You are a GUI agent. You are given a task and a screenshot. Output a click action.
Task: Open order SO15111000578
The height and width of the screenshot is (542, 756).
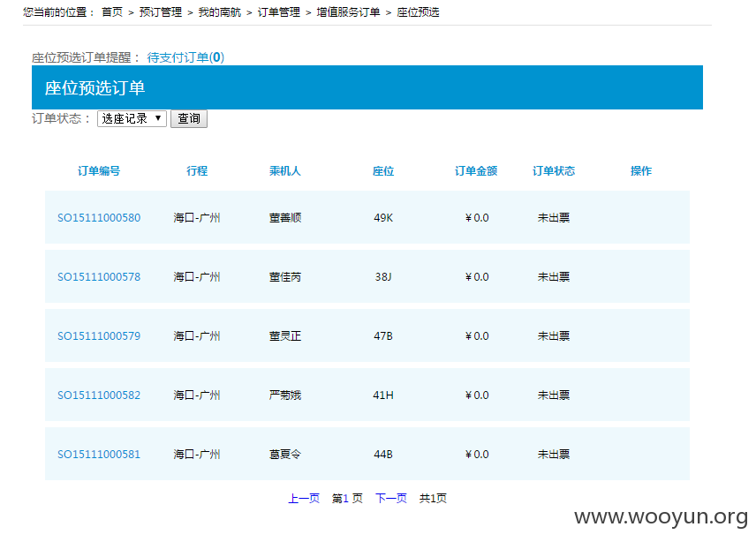(x=99, y=277)
